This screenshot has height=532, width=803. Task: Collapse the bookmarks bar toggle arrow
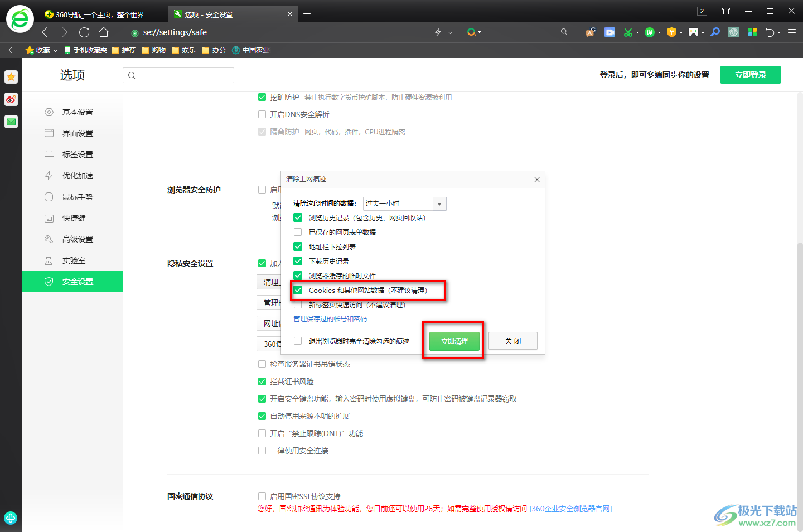pyautogui.click(x=11, y=50)
